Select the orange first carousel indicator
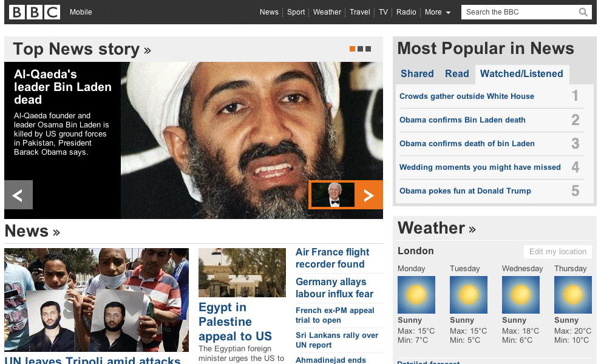The image size is (601, 364). click(x=352, y=49)
